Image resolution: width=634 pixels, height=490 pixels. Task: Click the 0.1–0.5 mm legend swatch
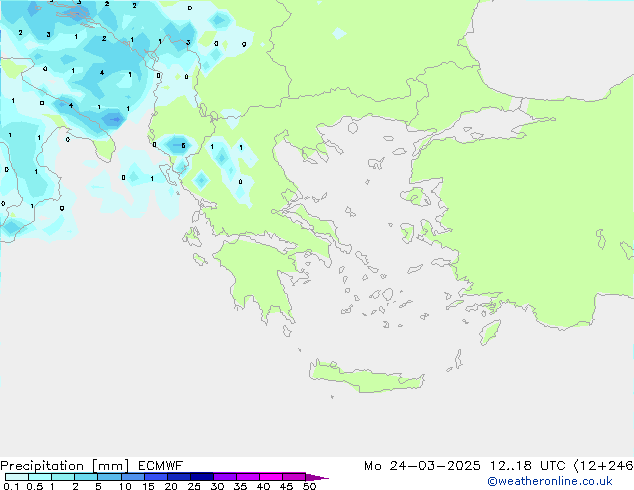click(17, 477)
